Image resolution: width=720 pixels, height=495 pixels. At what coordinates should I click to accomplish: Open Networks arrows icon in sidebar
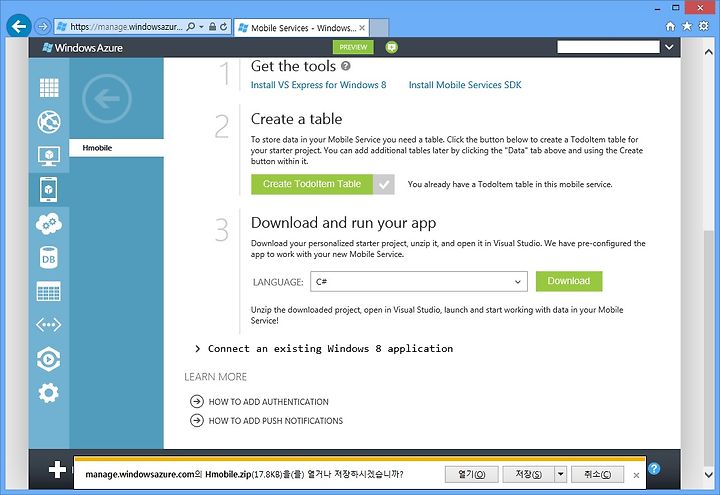click(x=49, y=325)
